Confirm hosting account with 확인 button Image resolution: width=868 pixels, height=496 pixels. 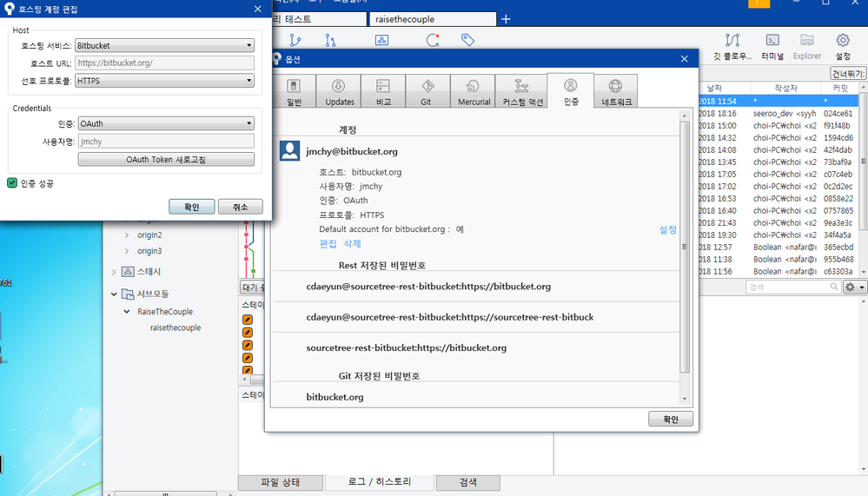pos(191,207)
